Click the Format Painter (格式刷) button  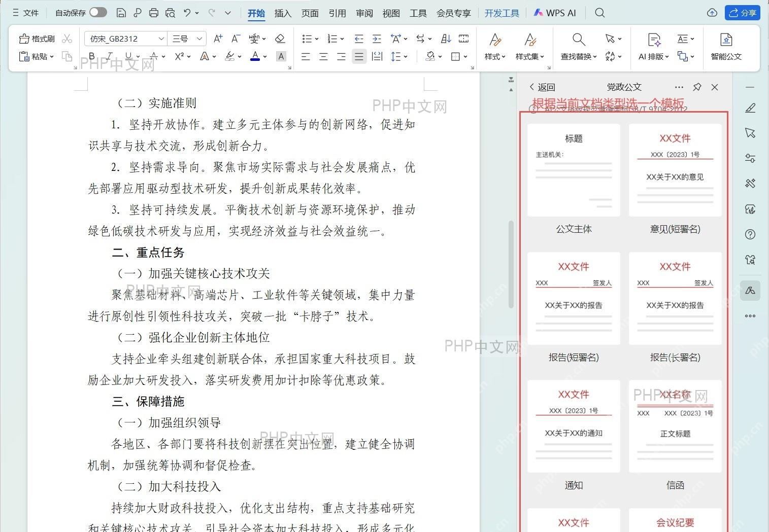click(x=37, y=39)
